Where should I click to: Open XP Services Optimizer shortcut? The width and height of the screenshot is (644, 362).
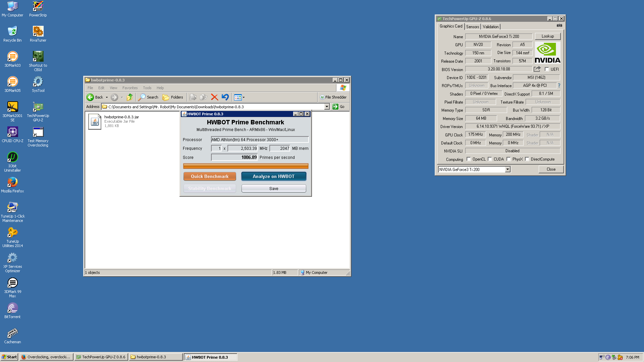point(12,262)
